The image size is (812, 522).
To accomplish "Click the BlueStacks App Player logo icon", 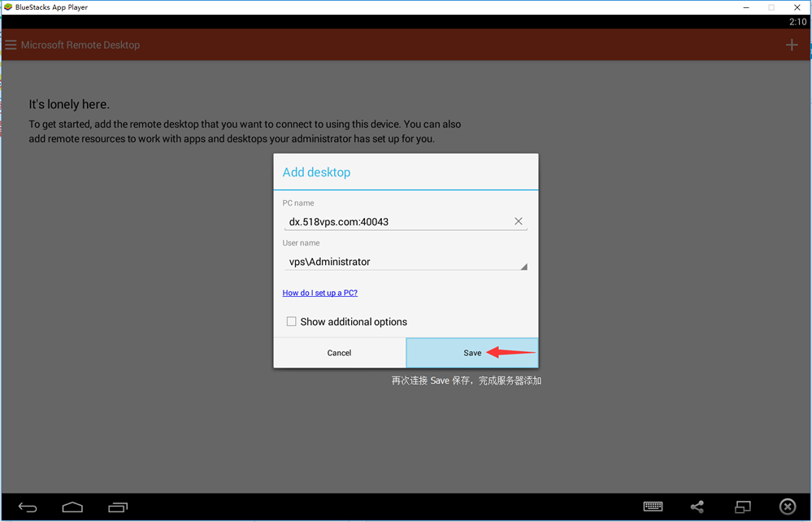I will point(8,7).
